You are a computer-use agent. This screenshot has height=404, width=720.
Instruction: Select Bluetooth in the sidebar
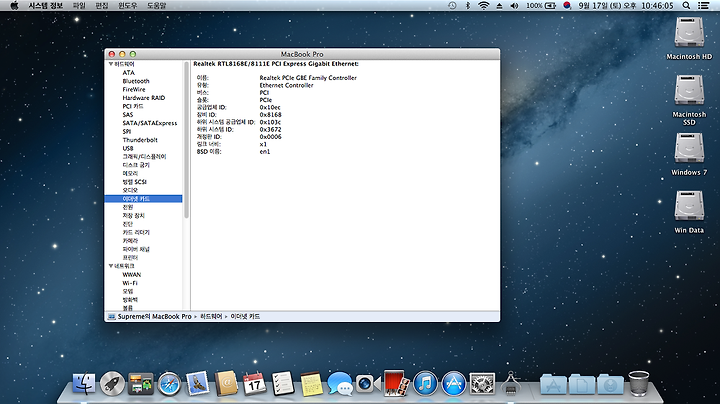pyautogui.click(x=136, y=81)
